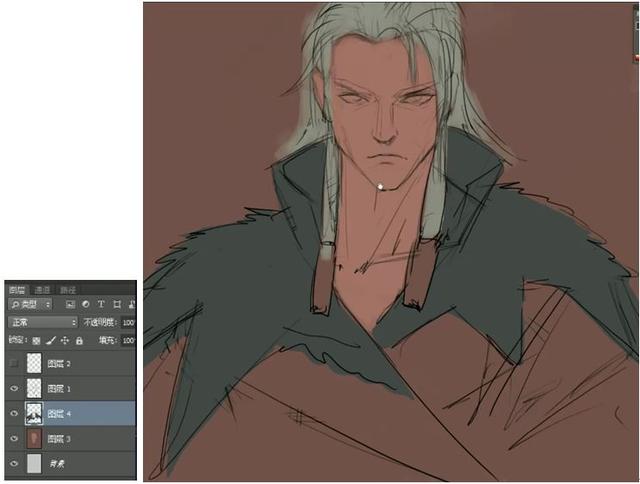The width and height of the screenshot is (640, 484).
Task: Click the lock all padlock icon
Action: 78,340
